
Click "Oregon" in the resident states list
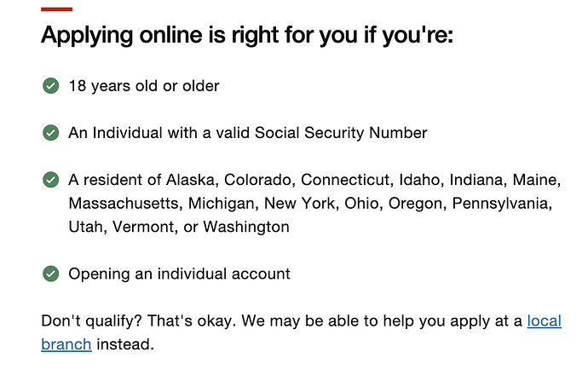(x=416, y=204)
